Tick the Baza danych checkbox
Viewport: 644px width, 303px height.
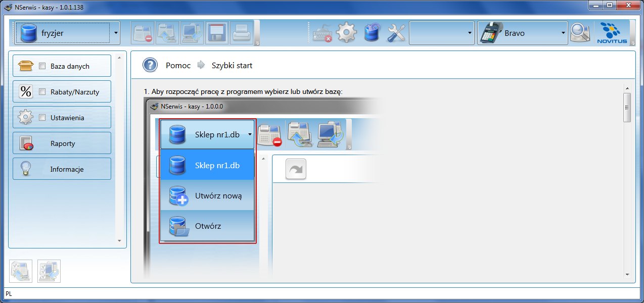tap(42, 66)
